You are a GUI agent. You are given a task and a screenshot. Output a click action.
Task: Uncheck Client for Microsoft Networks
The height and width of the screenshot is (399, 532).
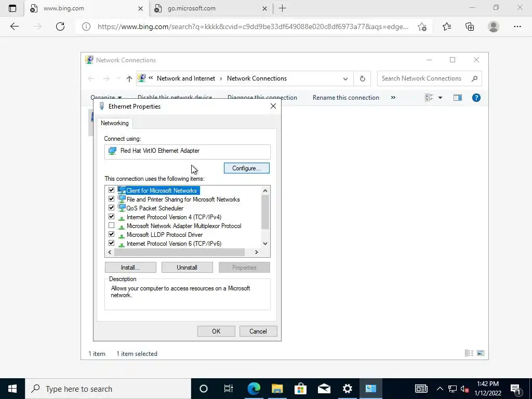[111, 190]
